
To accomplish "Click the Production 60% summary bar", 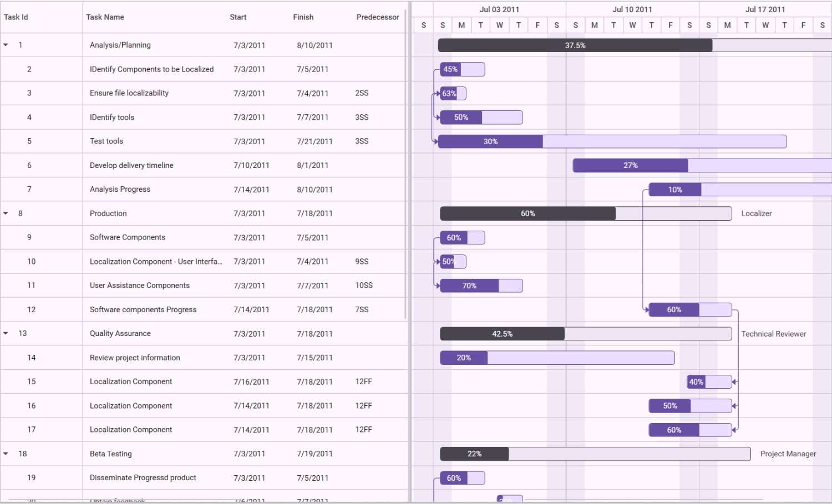I will (x=586, y=213).
